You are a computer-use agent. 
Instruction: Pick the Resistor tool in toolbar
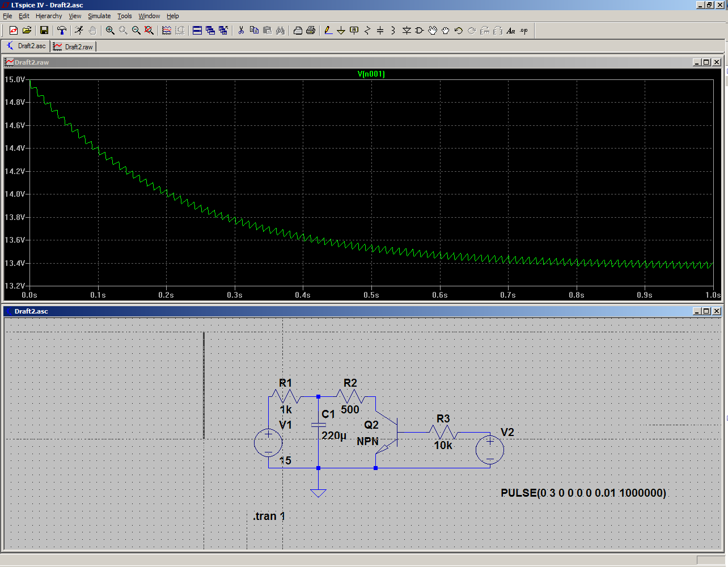tap(367, 31)
